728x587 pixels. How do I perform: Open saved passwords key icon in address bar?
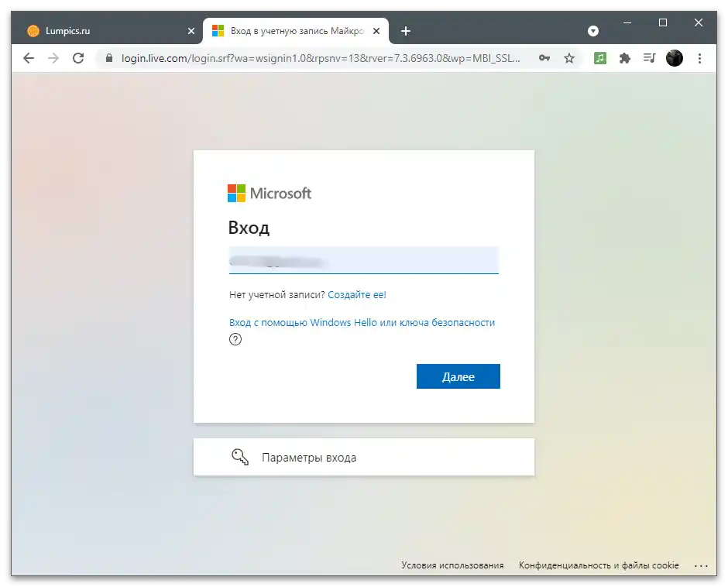(x=544, y=58)
